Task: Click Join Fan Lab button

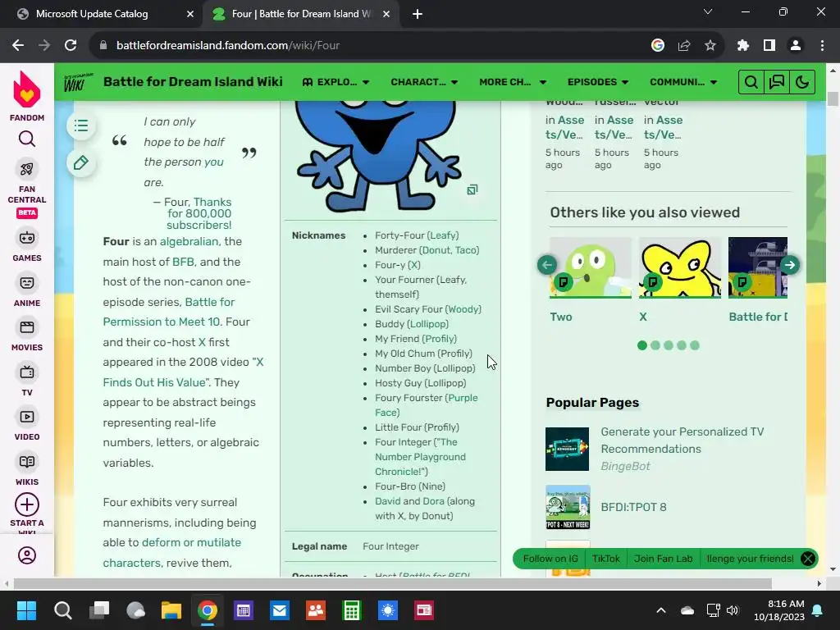Action: point(663,559)
